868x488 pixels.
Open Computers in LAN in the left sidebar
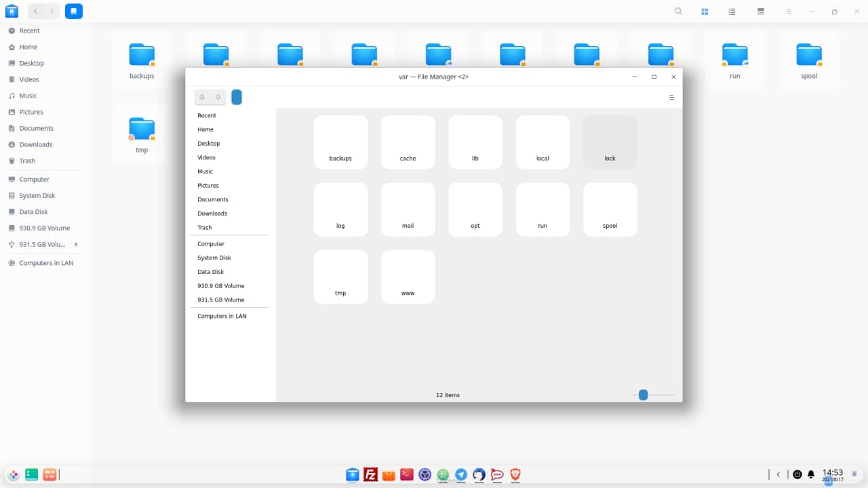[46, 263]
